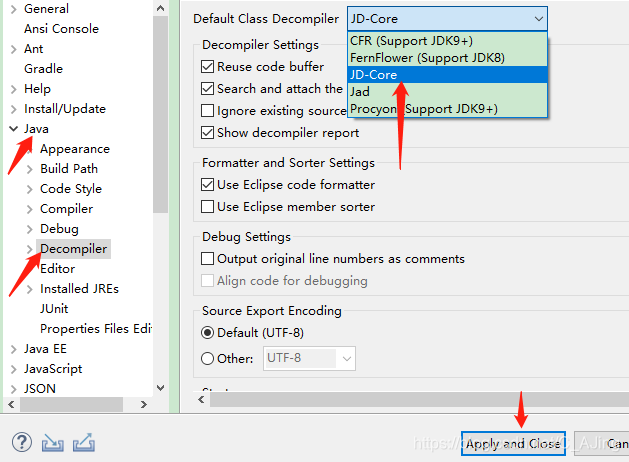Click the export preferences icon
Screen dimensions: 629x462
click(x=84, y=443)
